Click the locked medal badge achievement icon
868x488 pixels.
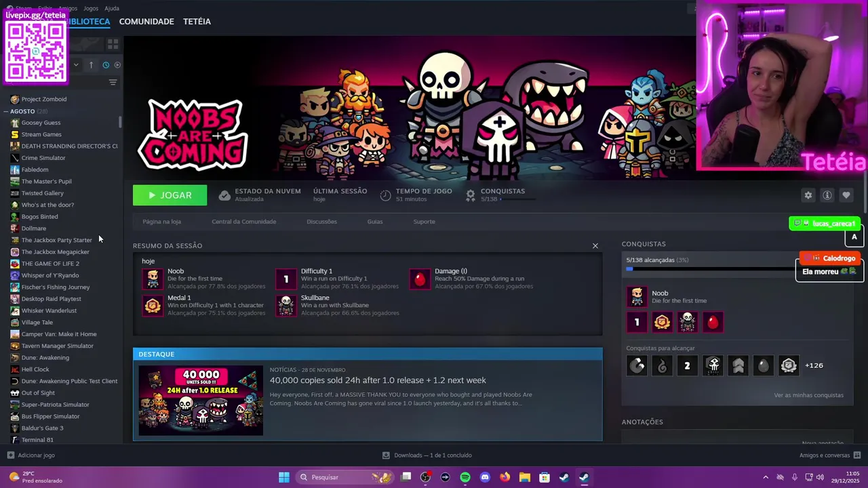click(x=789, y=366)
